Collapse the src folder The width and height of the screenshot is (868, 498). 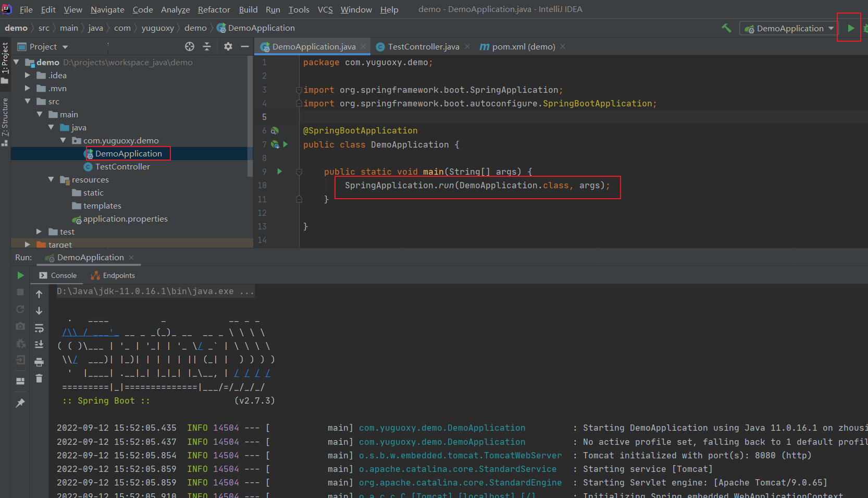coord(28,101)
